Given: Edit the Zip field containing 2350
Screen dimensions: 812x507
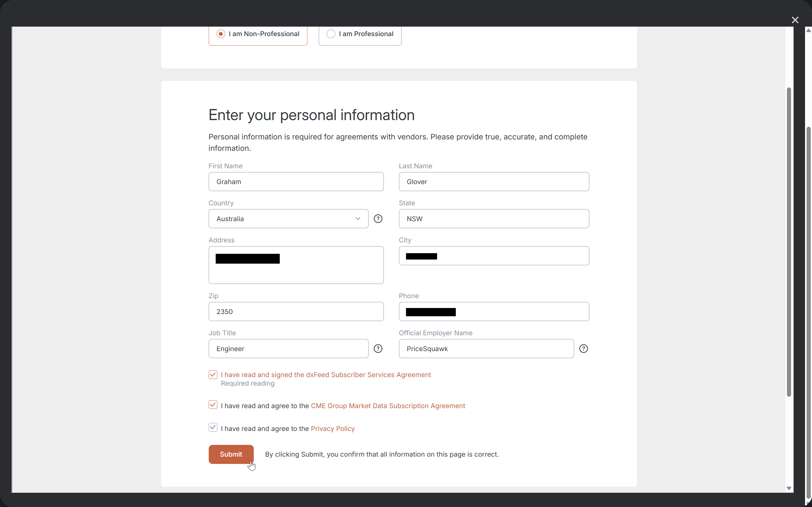Looking at the screenshot, I should click(296, 311).
